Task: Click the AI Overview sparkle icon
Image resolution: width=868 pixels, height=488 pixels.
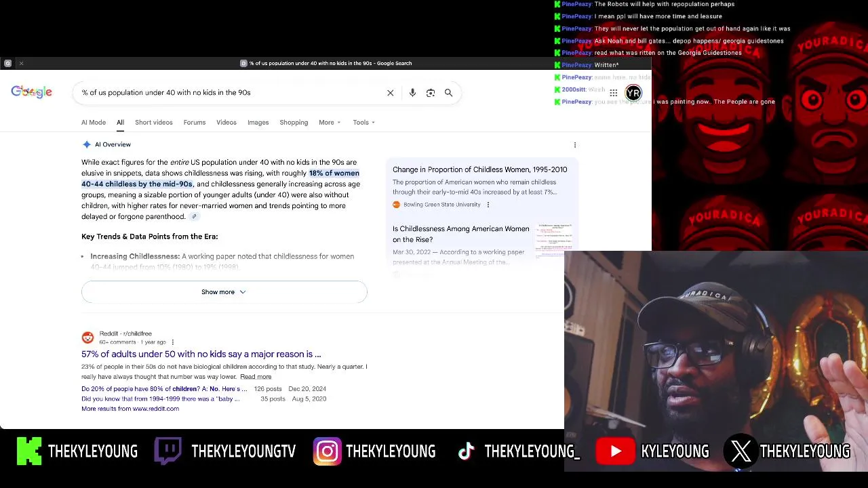Action: [x=86, y=144]
